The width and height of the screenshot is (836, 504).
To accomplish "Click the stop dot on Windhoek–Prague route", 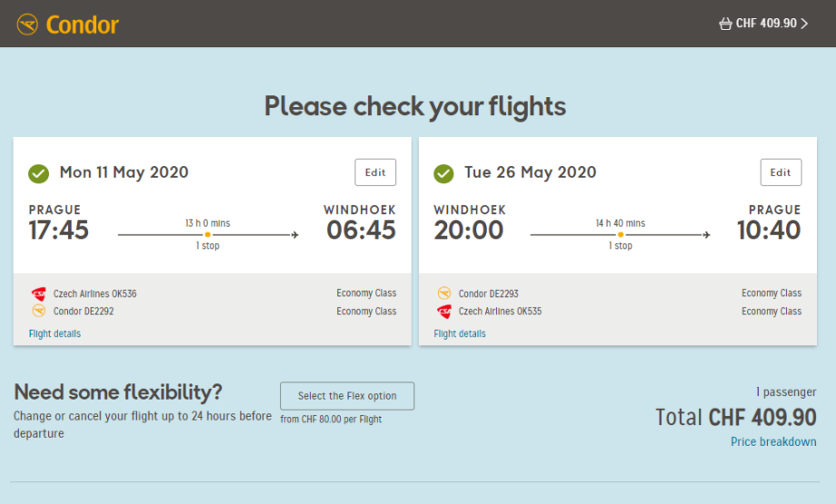I will (x=622, y=235).
